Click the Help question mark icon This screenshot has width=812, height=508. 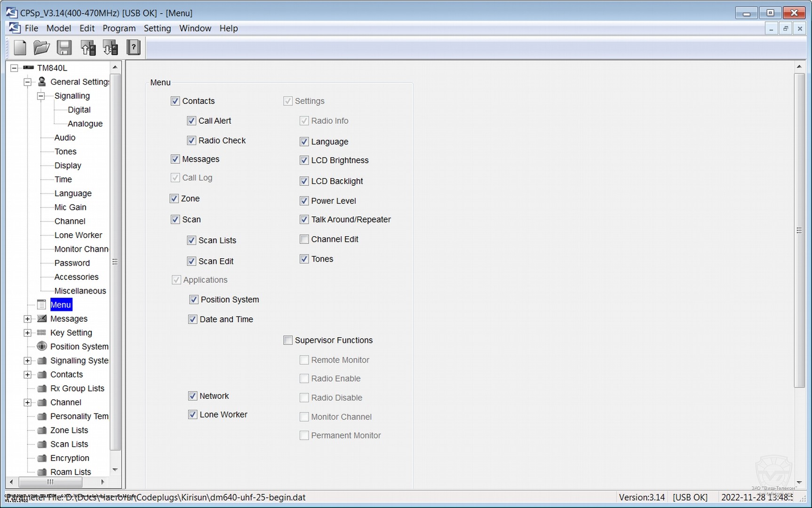click(x=134, y=48)
